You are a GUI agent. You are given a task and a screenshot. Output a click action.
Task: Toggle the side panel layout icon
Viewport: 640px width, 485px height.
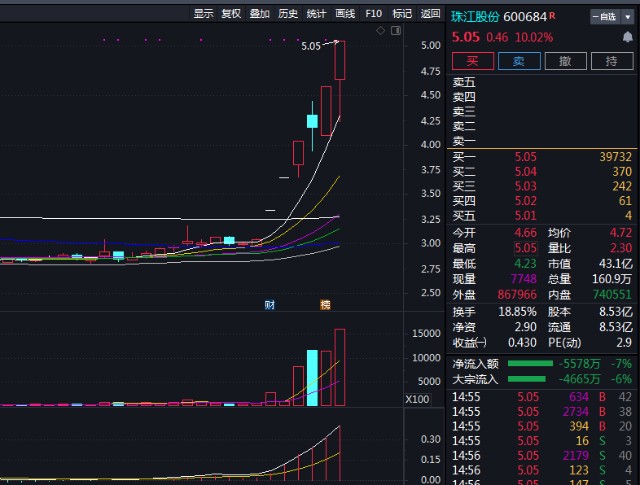396,31
